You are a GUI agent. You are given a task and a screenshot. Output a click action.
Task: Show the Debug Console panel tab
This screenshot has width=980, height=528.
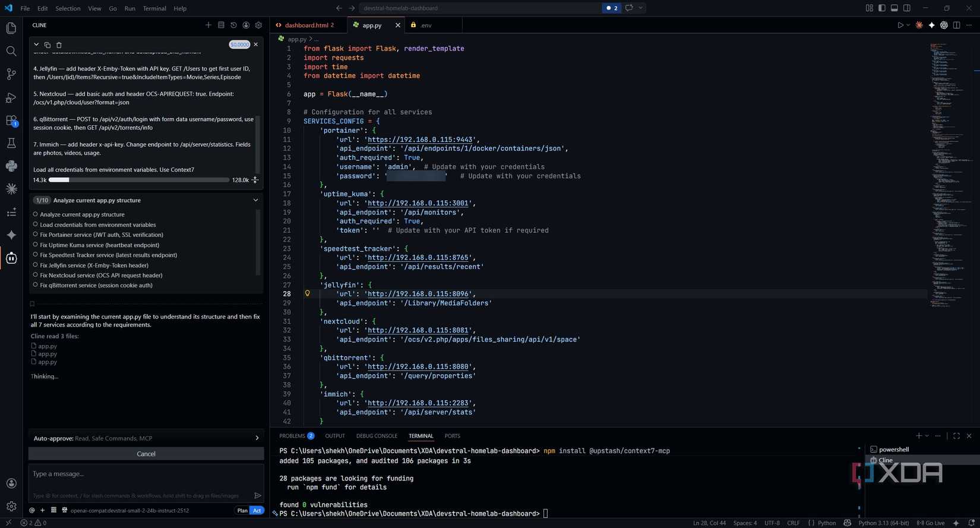click(377, 436)
